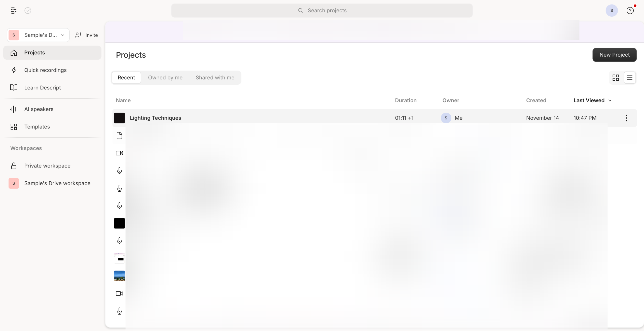This screenshot has height=331, width=644.
Task: Open the Lighting Techniques project thumbnail
Action: 119,118
